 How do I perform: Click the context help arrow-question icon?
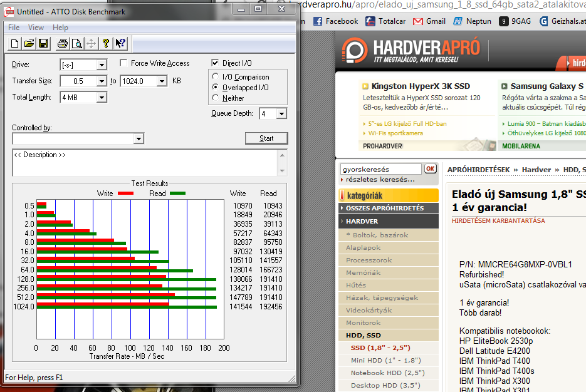120,44
